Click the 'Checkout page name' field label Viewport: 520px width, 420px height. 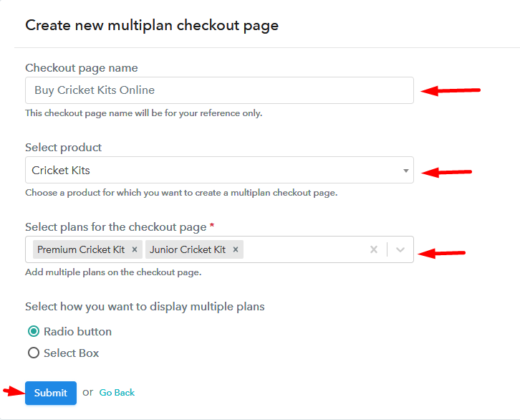(x=82, y=68)
